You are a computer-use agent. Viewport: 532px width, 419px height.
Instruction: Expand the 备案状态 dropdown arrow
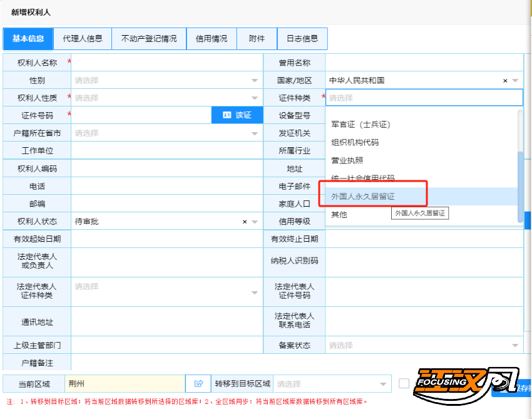pos(515,346)
